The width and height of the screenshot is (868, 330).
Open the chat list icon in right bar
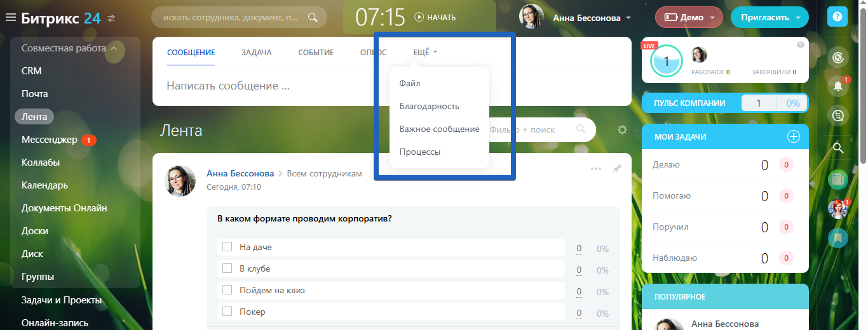(838, 115)
